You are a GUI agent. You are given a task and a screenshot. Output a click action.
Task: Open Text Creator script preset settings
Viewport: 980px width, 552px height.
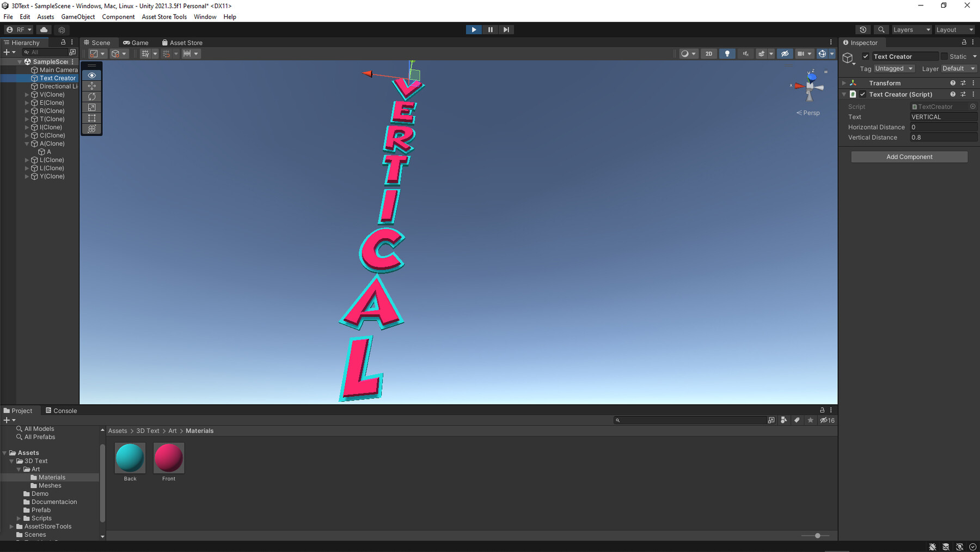(963, 94)
